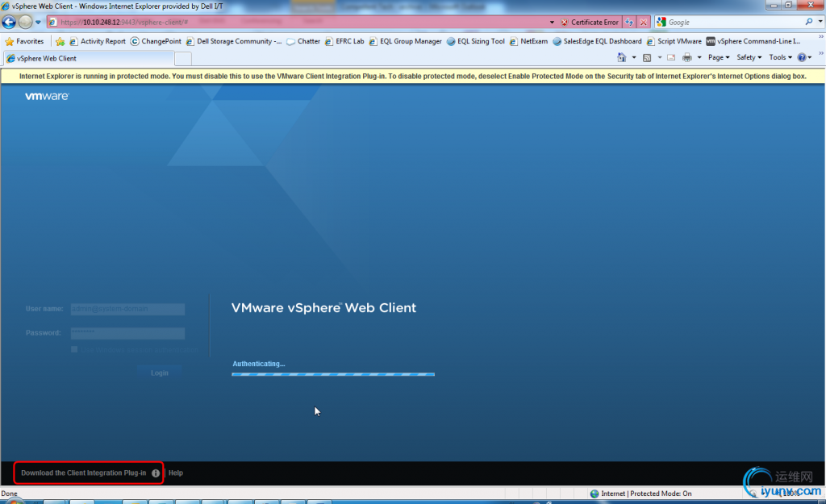Screen dimensions: 826x504
Task: Click the Print icon
Action: click(687, 57)
